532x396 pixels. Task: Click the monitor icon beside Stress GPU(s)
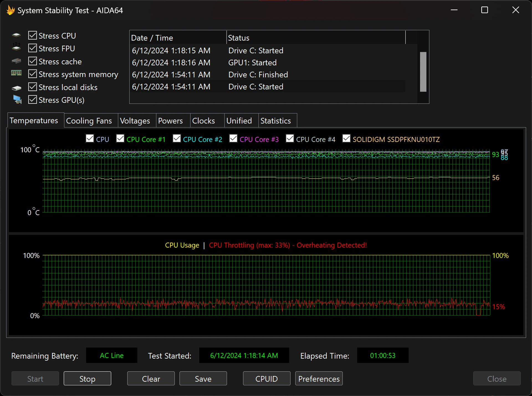click(x=17, y=99)
